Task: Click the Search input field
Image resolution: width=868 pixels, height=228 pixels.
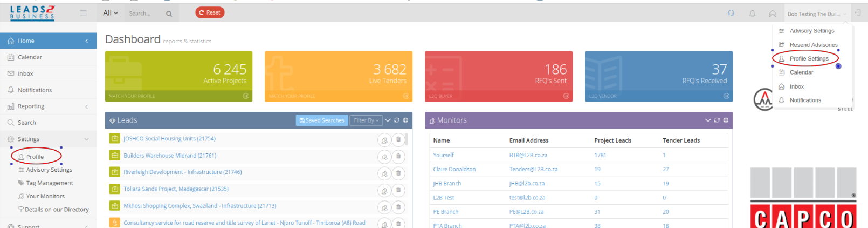Action: pos(143,14)
